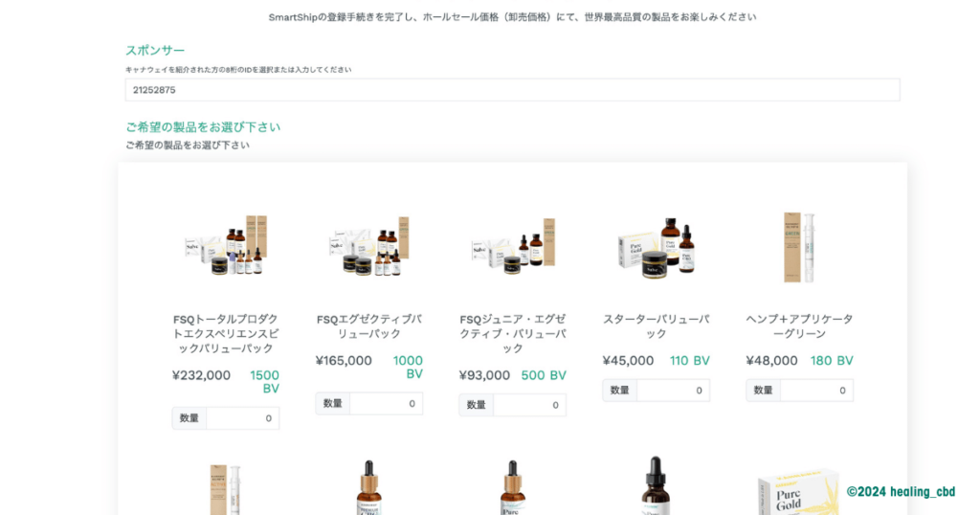Click the sponsor ID input field
The height and width of the screenshot is (515, 980).
coord(512,90)
